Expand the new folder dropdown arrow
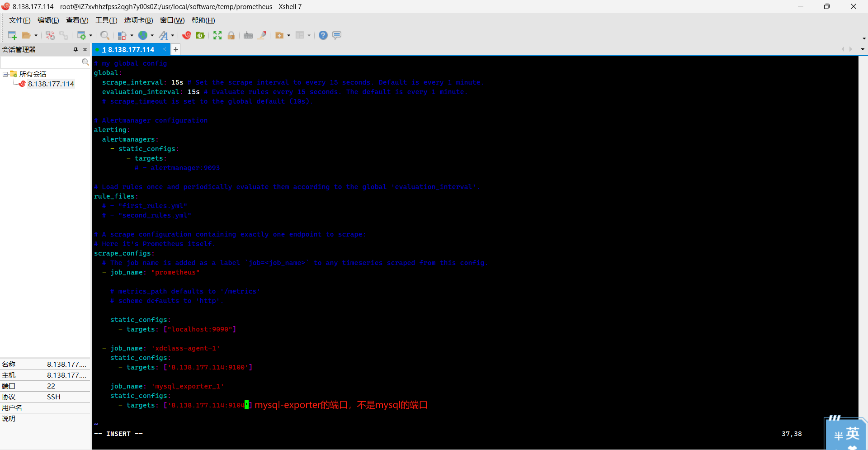Viewport: 868px width, 450px height. [x=289, y=35]
